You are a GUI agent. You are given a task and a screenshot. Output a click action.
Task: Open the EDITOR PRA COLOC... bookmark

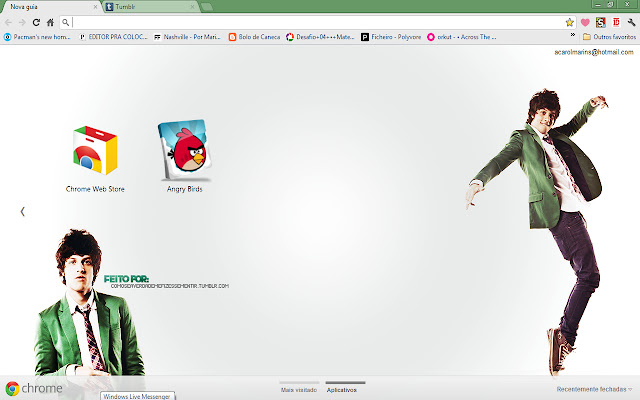(113, 37)
